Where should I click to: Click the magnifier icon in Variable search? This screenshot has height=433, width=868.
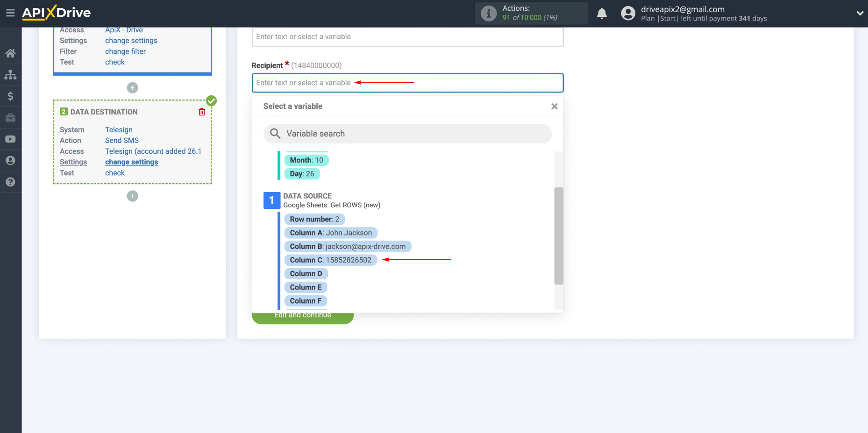pos(275,134)
